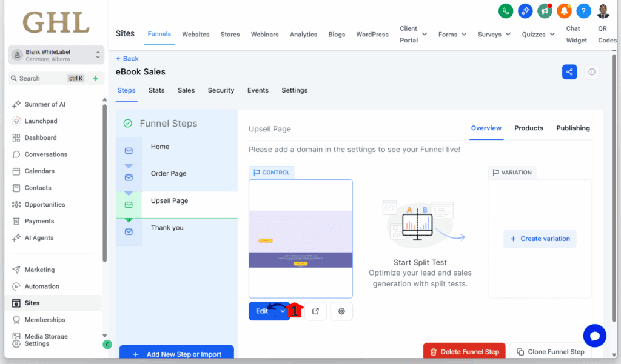The image size is (621, 364).
Task: Switch to the Webinars tab
Action: [264, 35]
